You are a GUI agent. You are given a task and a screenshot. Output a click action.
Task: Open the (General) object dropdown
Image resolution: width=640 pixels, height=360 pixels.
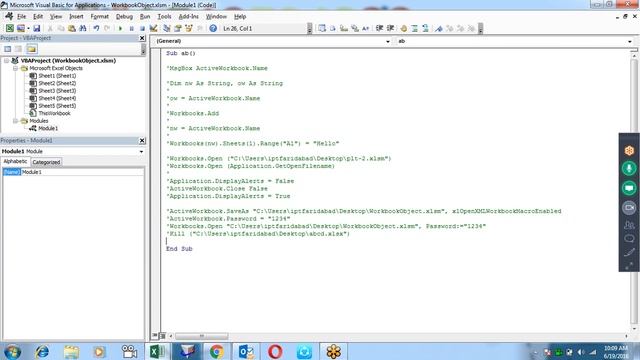click(x=388, y=41)
